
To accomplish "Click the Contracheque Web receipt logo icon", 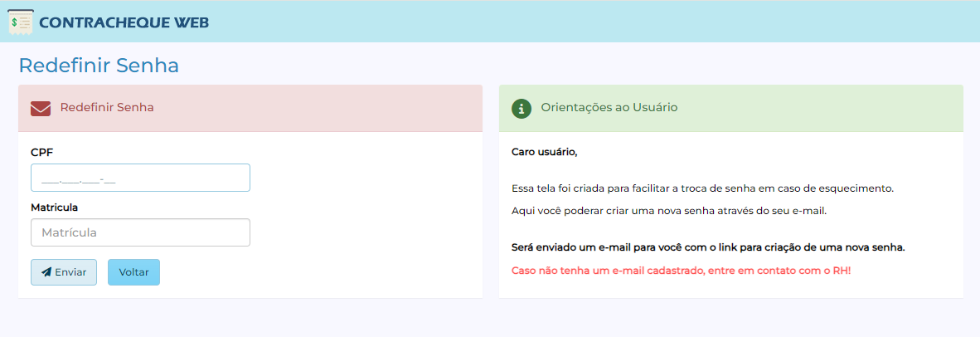I will [20, 22].
